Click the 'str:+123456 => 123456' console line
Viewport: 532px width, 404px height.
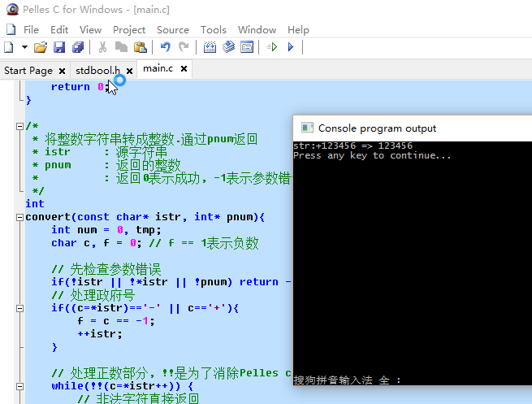(x=353, y=146)
